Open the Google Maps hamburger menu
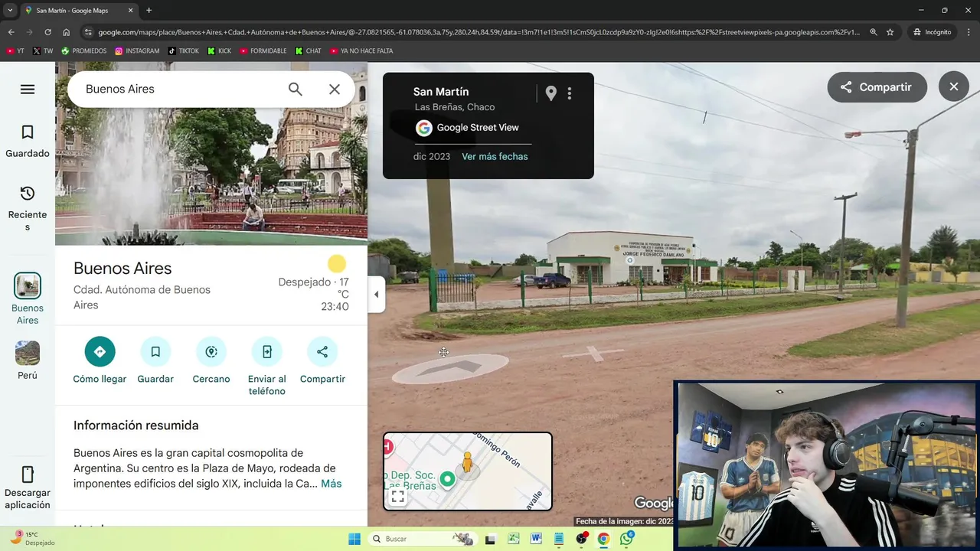This screenshot has height=551, width=980. [28, 90]
